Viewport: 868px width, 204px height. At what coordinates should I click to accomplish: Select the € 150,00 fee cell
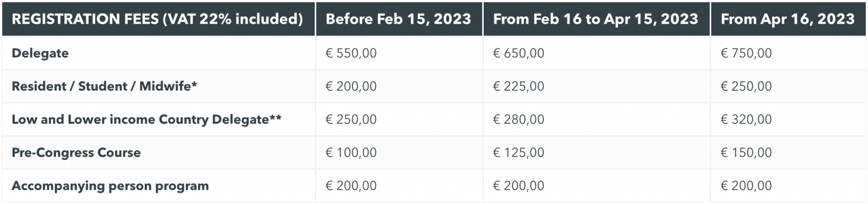pos(747,153)
